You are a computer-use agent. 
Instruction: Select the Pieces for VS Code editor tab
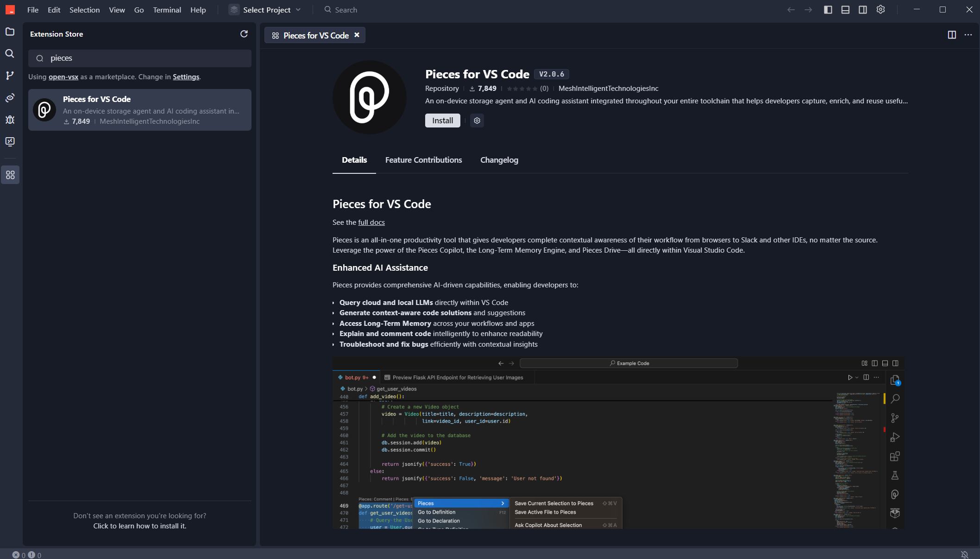point(315,35)
